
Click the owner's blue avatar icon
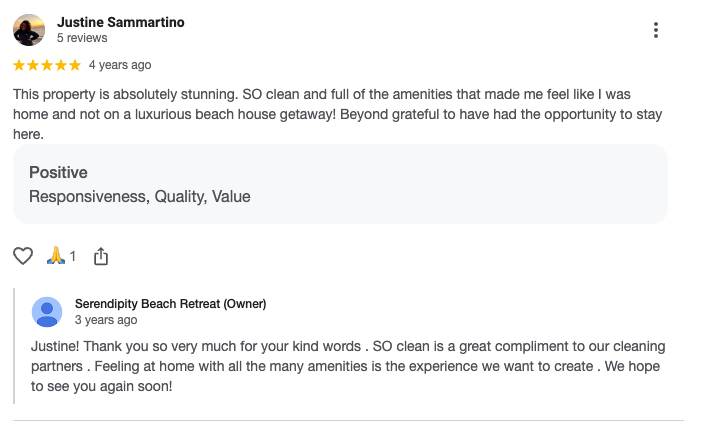(x=47, y=312)
